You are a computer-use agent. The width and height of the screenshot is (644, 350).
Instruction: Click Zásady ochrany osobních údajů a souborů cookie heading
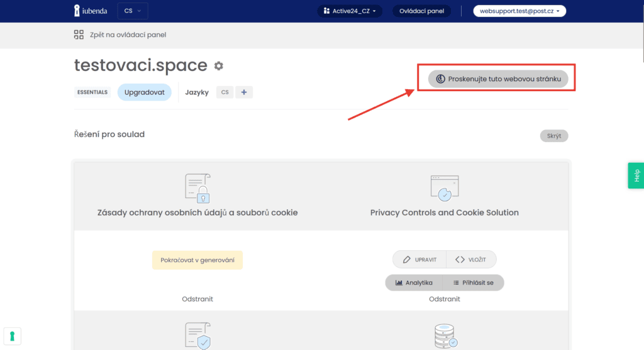(x=197, y=212)
